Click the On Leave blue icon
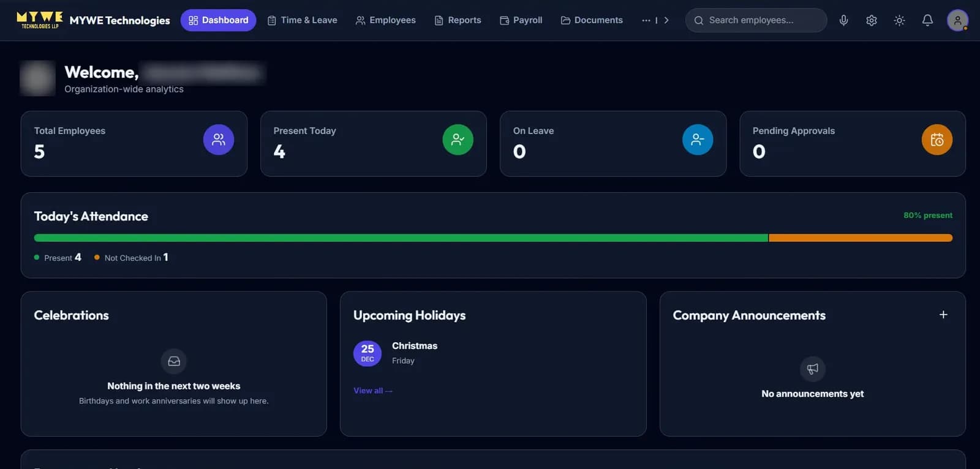980x469 pixels. 698,140
